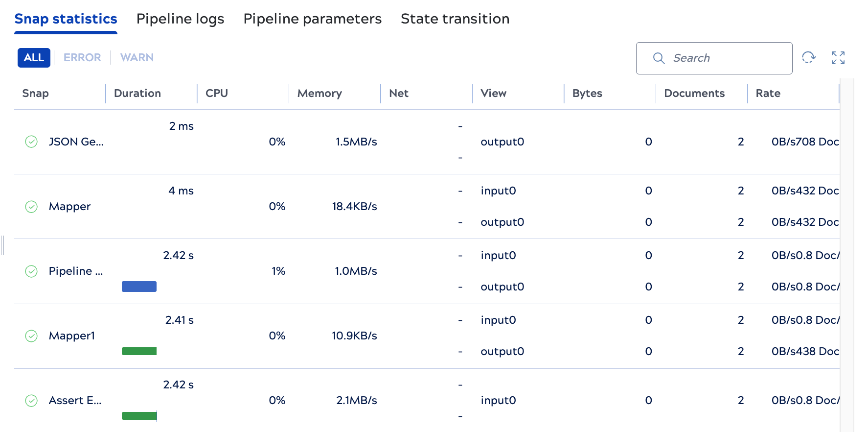Switch to the Pipeline parameters tab

[312, 19]
